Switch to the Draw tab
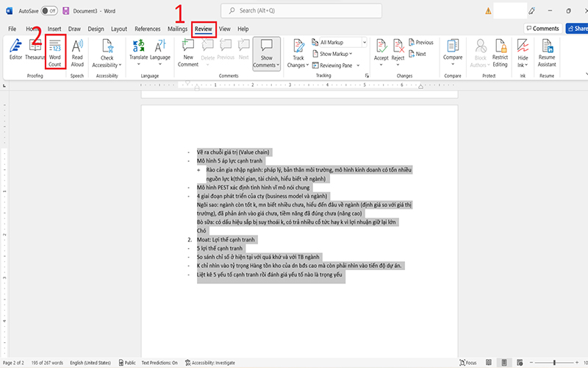 click(74, 29)
